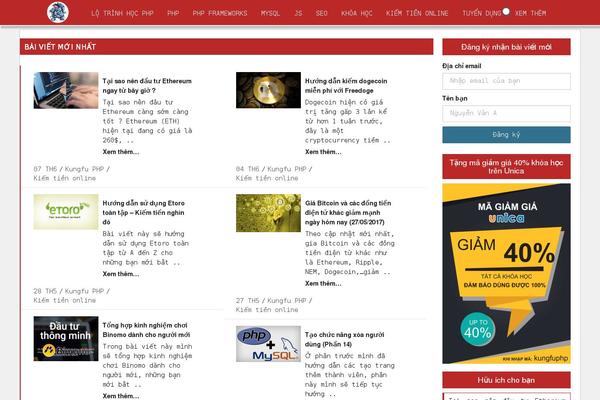Expand the XEM THÊM menu
This screenshot has width=600, height=400.
coord(530,13)
